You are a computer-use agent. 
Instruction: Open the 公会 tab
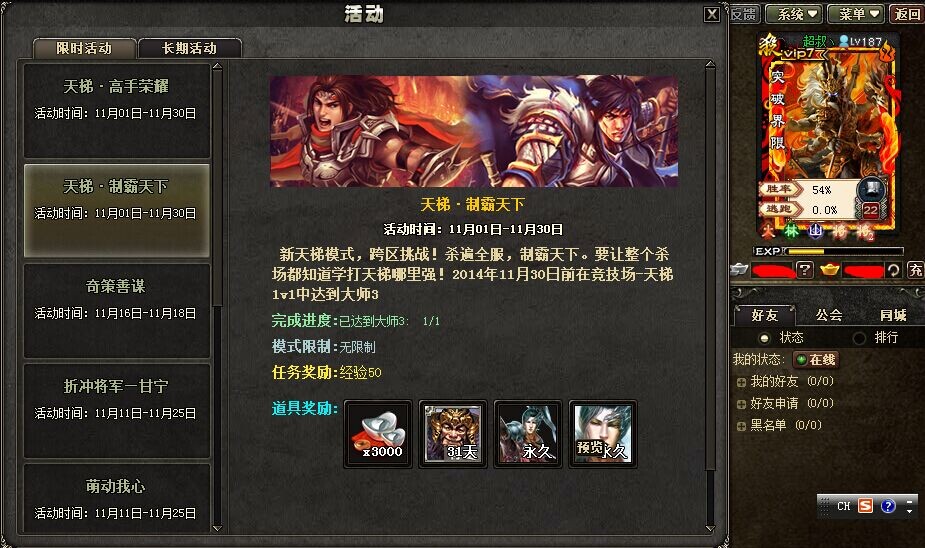(829, 315)
